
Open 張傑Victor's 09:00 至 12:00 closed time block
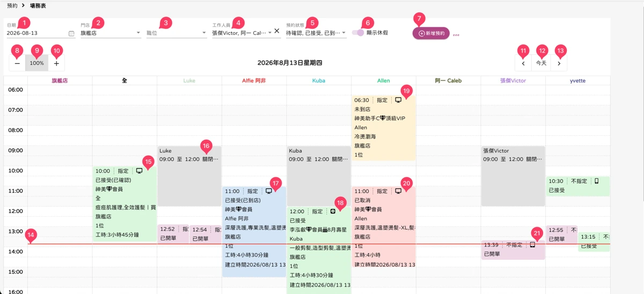(513, 176)
